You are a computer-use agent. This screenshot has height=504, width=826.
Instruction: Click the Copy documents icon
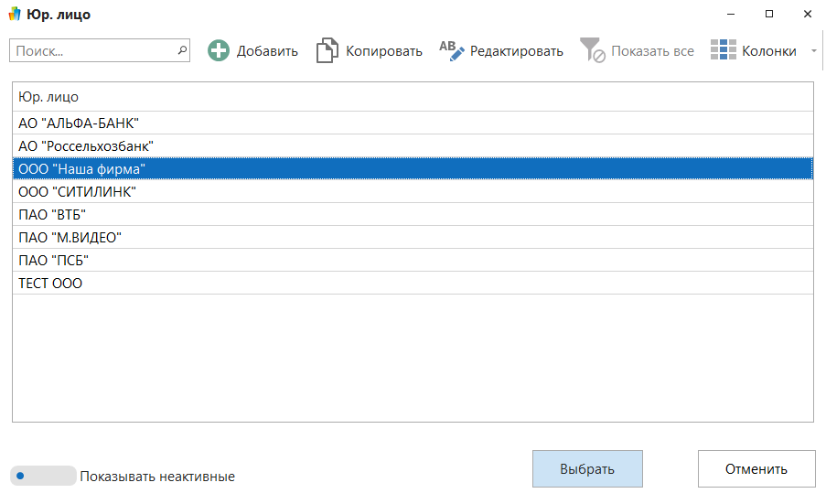(327, 51)
